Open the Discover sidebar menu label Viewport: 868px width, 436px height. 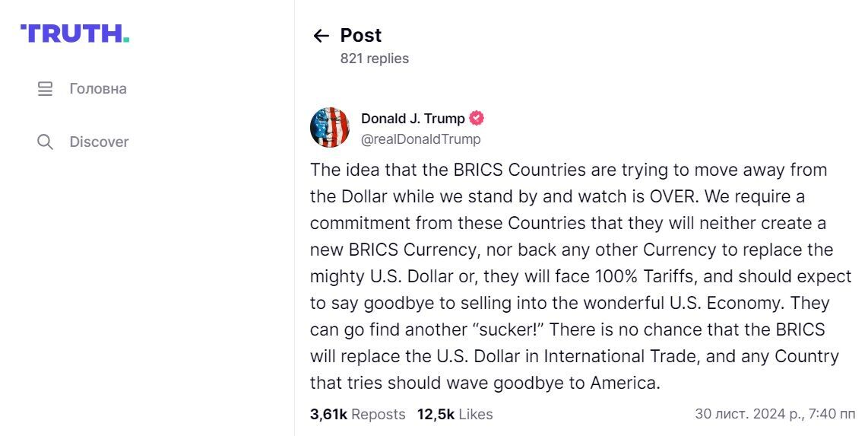point(99,142)
